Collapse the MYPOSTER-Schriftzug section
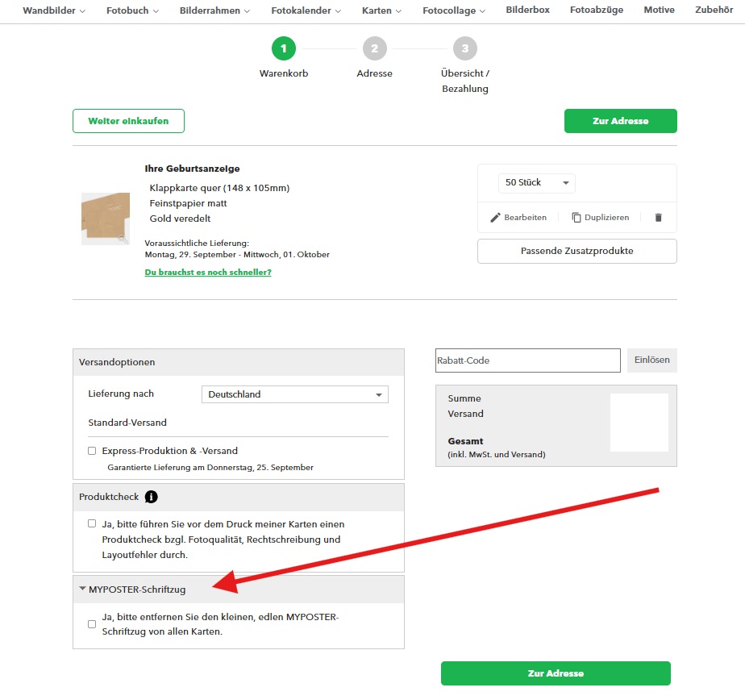 tap(83, 589)
